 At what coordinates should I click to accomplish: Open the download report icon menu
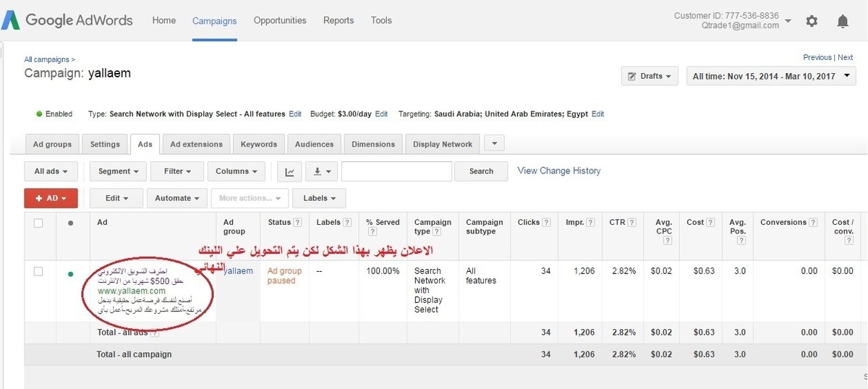click(321, 171)
